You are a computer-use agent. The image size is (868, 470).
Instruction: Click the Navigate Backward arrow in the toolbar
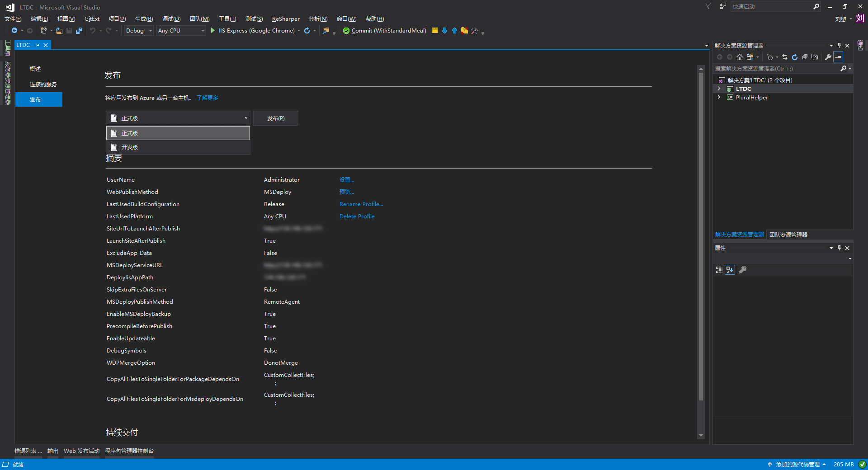tap(14, 31)
